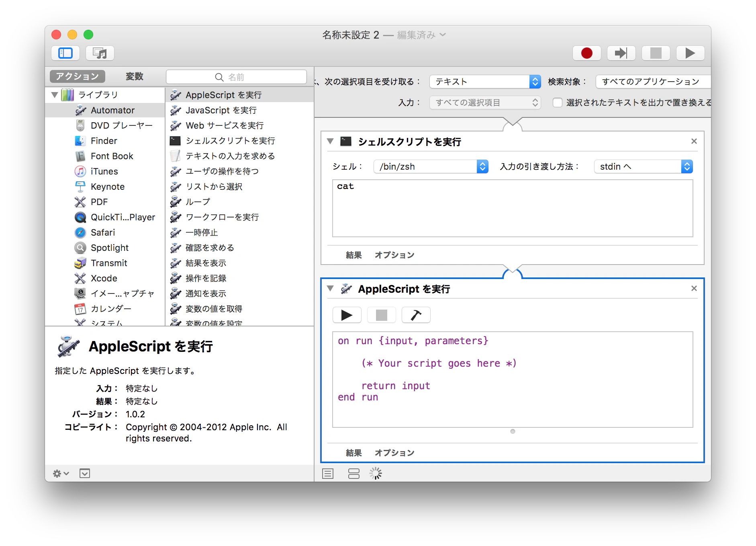Remove the shell script action with X
This screenshot has height=546, width=756.
[694, 141]
